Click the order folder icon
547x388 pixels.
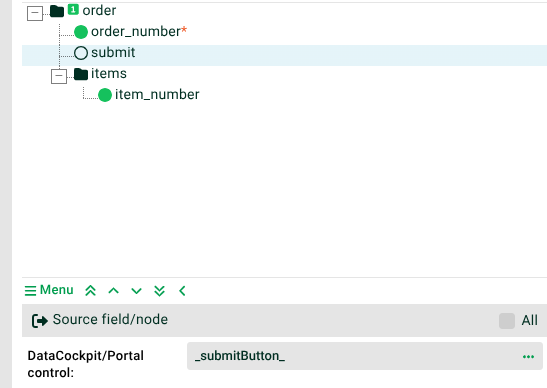[x=57, y=11]
